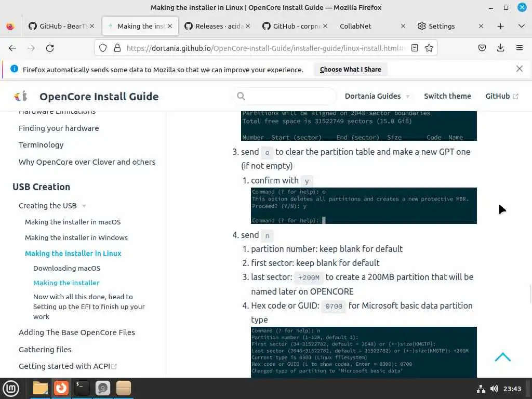Image resolution: width=532 pixels, height=399 pixels.
Task: Click the archive package taskbar icon
Action: (124, 388)
